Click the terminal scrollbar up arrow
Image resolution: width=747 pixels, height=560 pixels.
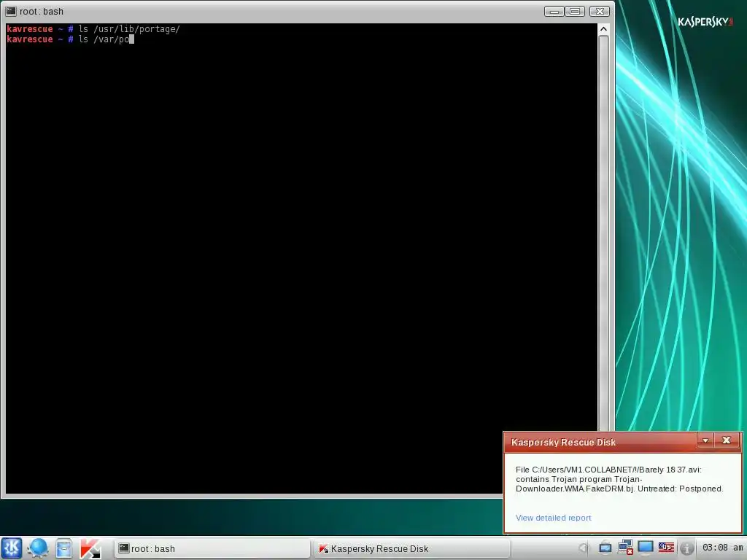coord(603,29)
